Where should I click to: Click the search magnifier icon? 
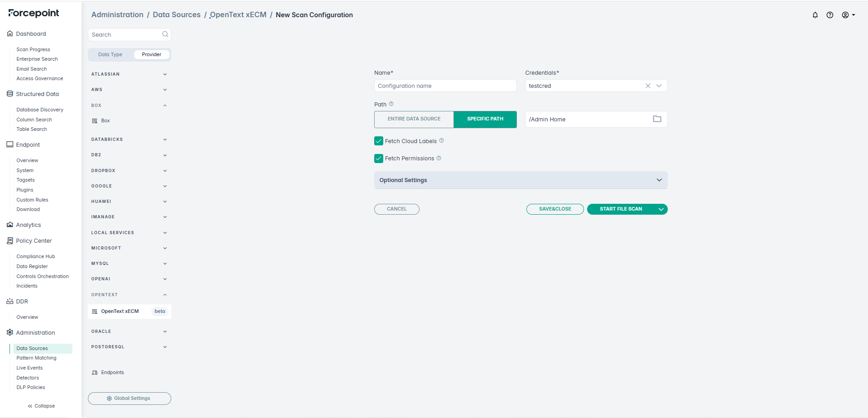click(165, 34)
